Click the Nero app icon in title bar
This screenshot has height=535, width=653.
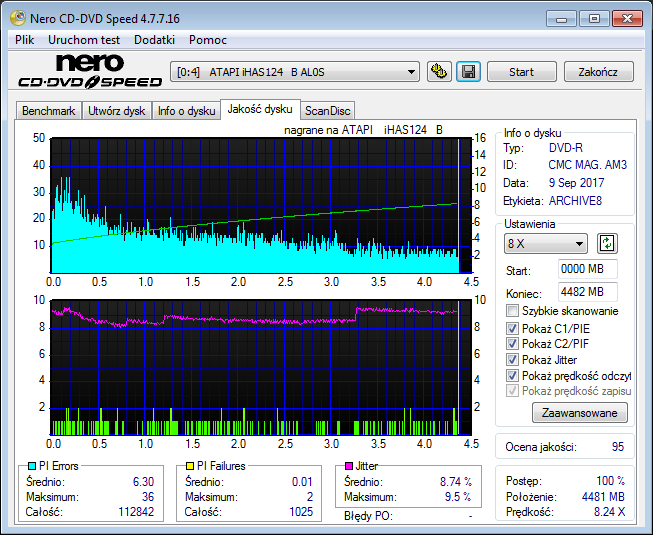click(18, 18)
